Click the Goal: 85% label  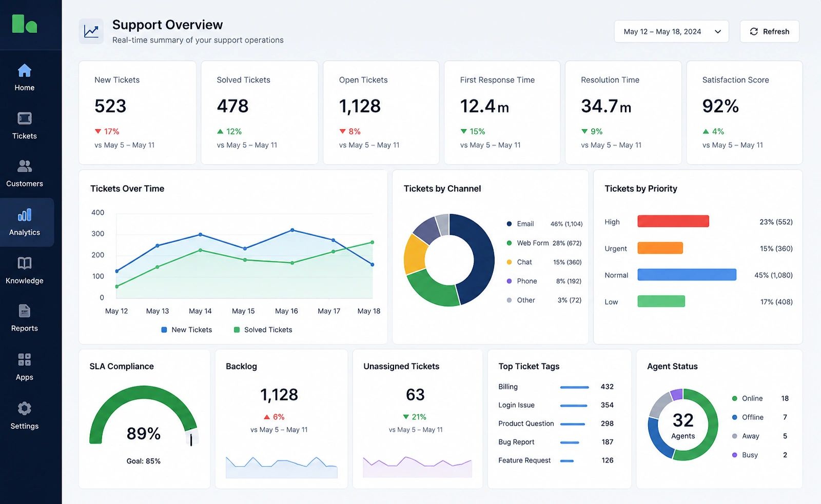(x=144, y=461)
